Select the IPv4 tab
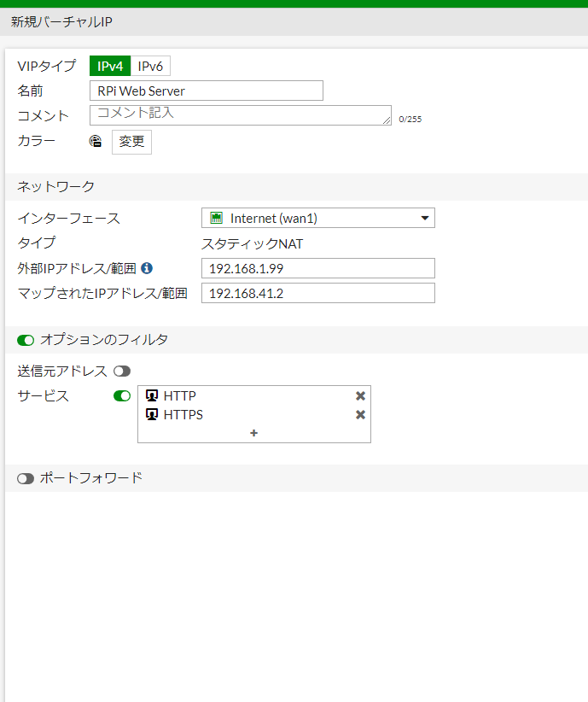This screenshot has height=702, width=588. tap(109, 66)
